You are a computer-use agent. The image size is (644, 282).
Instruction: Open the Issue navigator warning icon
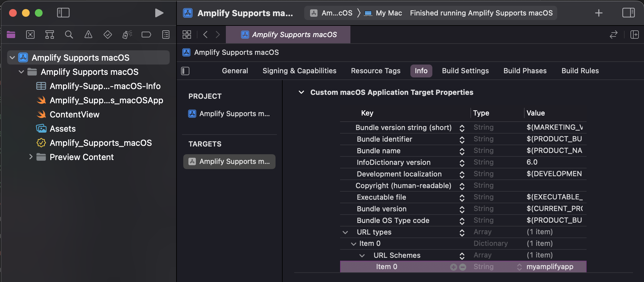(88, 35)
